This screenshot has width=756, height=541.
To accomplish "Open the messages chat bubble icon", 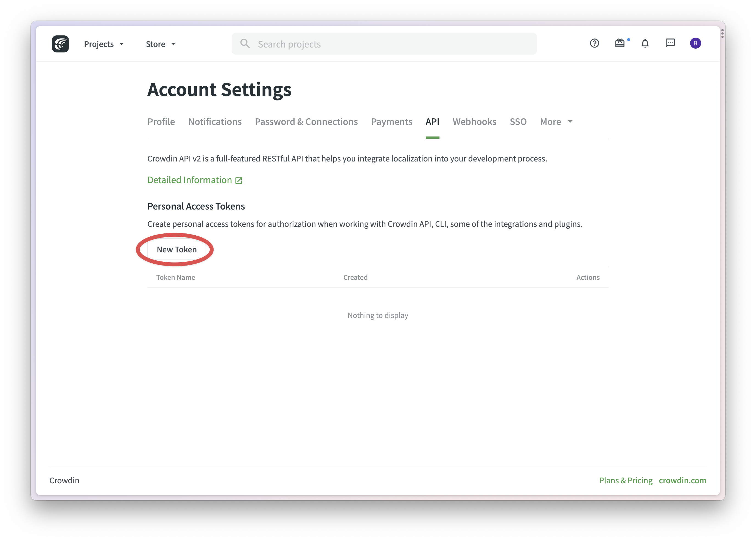I will pos(670,43).
